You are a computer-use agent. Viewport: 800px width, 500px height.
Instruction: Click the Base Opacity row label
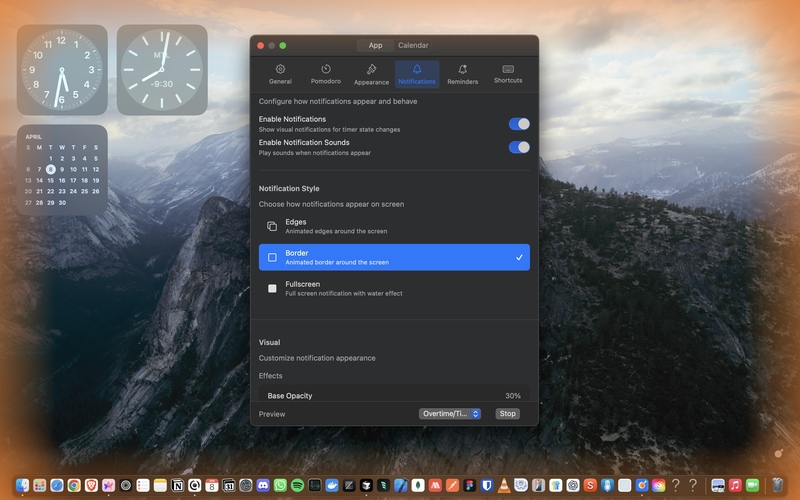[x=290, y=396]
